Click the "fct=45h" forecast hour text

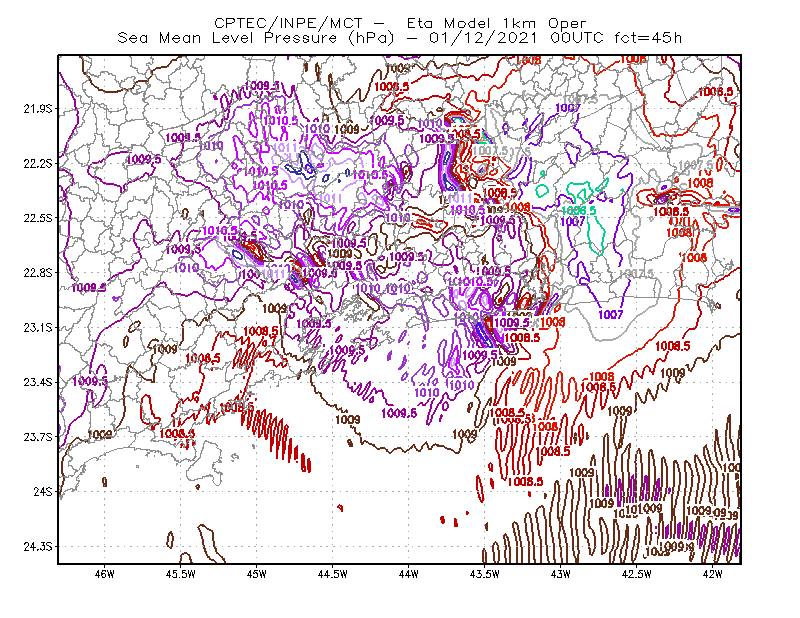pos(648,38)
